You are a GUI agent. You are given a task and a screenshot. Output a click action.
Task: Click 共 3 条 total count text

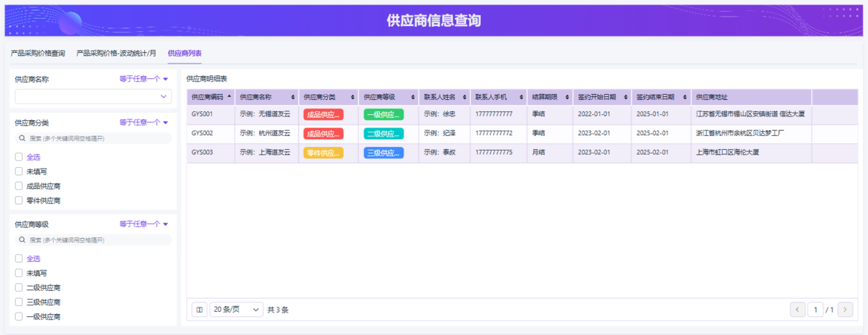(x=278, y=310)
